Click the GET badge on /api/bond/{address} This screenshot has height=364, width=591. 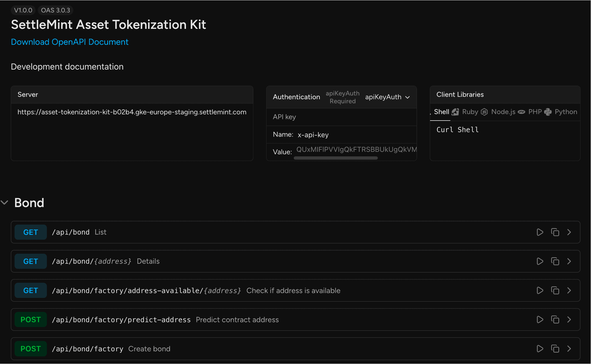coord(31,261)
